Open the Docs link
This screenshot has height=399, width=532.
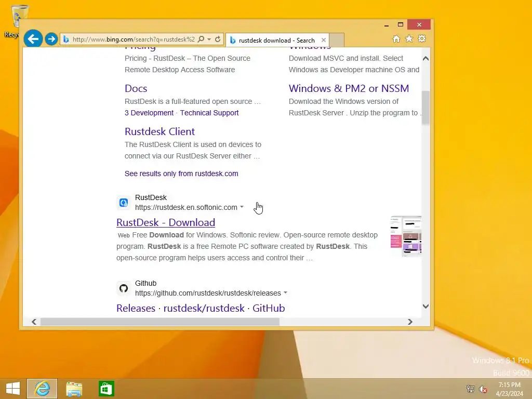[x=136, y=88]
